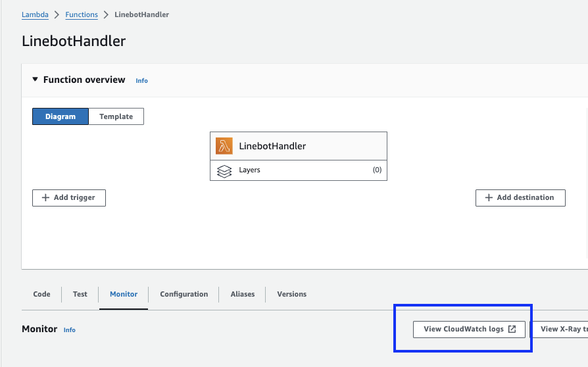Select LinebotHandler function node in diagram
The height and width of the screenshot is (367, 588).
pyautogui.click(x=299, y=146)
